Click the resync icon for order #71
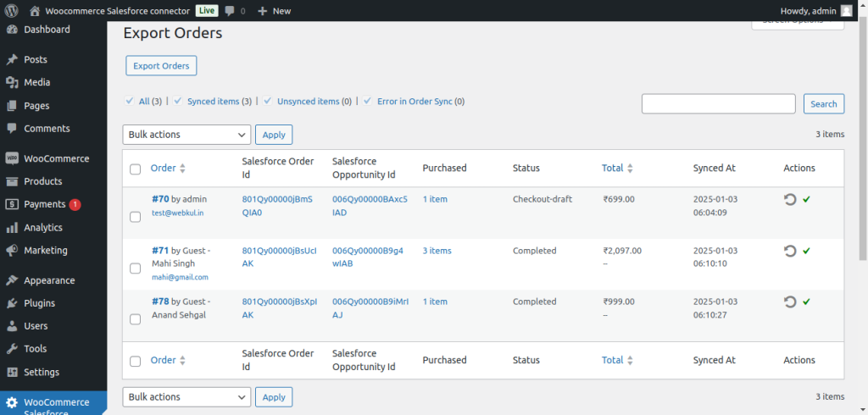The height and width of the screenshot is (415, 868). click(790, 251)
